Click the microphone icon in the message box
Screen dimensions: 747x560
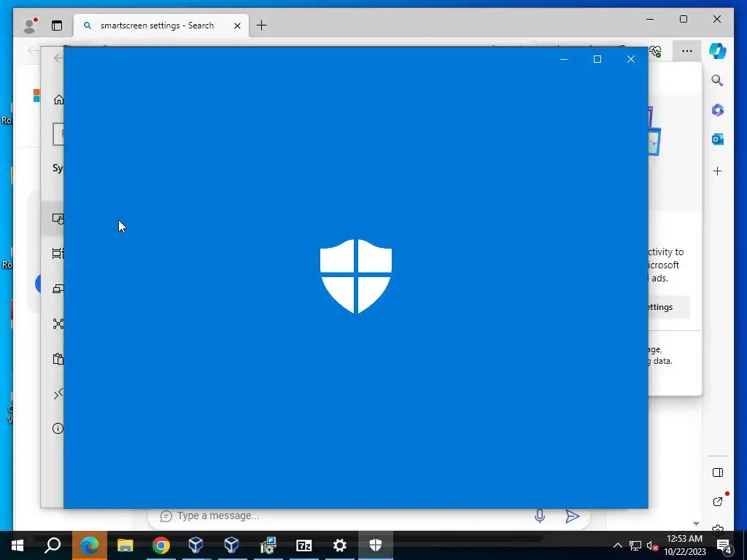click(x=540, y=516)
